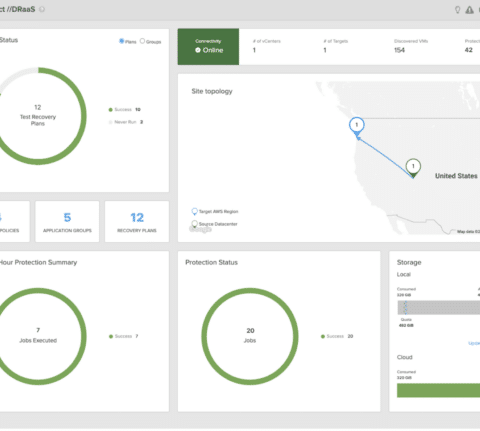Click the green cloud storage usage bar
The width and height of the screenshot is (480, 431).
(x=439, y=390)
